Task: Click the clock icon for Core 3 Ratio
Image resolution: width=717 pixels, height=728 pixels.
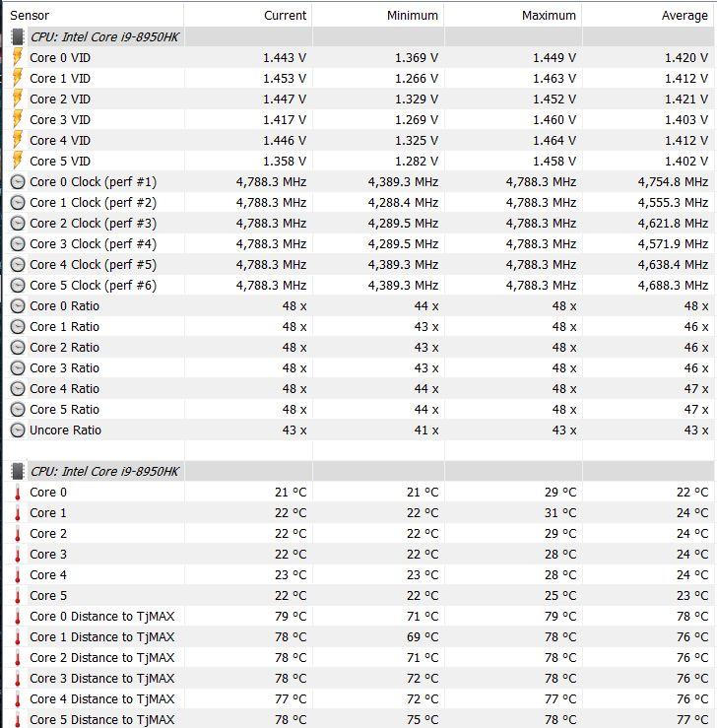Action: point(18,368)
